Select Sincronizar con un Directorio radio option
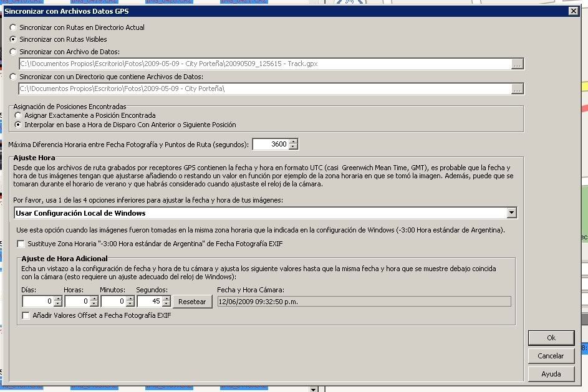 [13, 77]
